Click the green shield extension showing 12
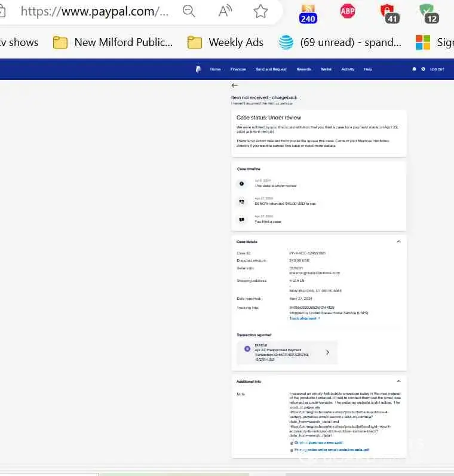 [428, 12]
